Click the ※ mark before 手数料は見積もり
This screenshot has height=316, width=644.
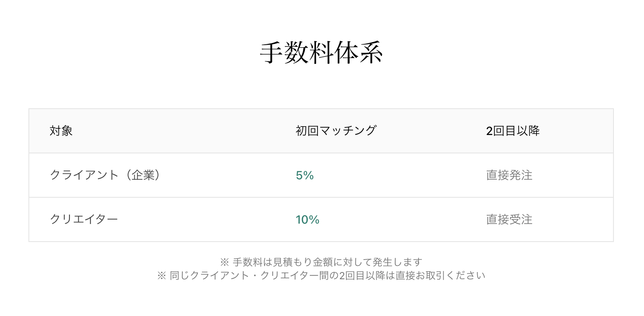tap(224, 262)
